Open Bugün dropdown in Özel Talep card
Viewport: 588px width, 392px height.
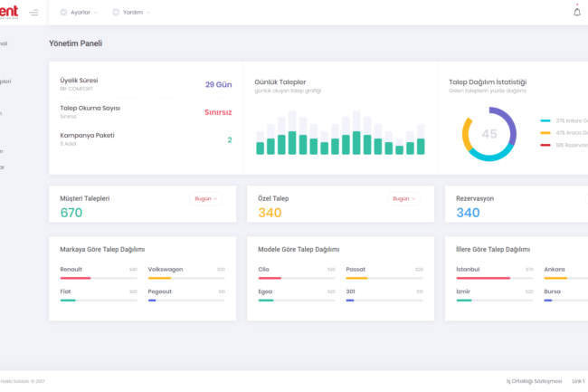click(x=404, y=198)
